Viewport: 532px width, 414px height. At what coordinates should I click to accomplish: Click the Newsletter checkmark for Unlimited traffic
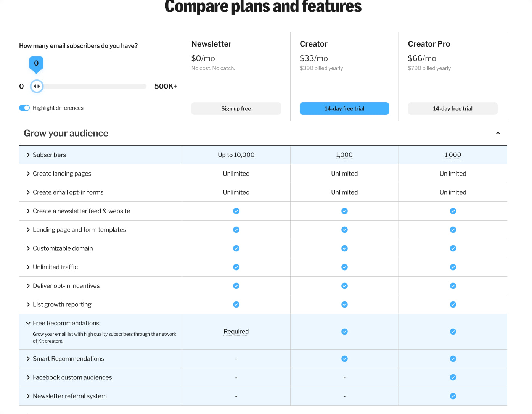pyautogui.click(x=236, y=267)
